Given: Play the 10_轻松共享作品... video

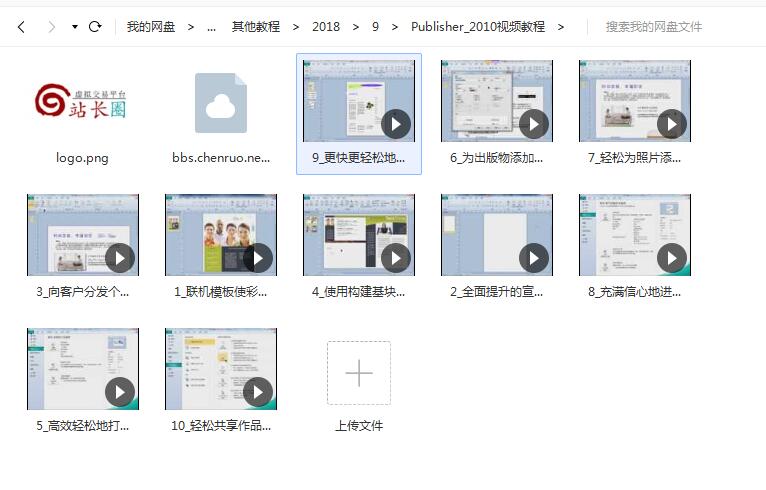Looking at the screenshot, I should tap(257, 392).
